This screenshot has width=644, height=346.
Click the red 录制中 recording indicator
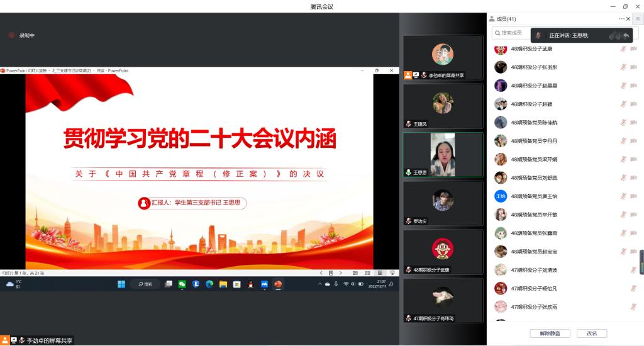(11, 35)
